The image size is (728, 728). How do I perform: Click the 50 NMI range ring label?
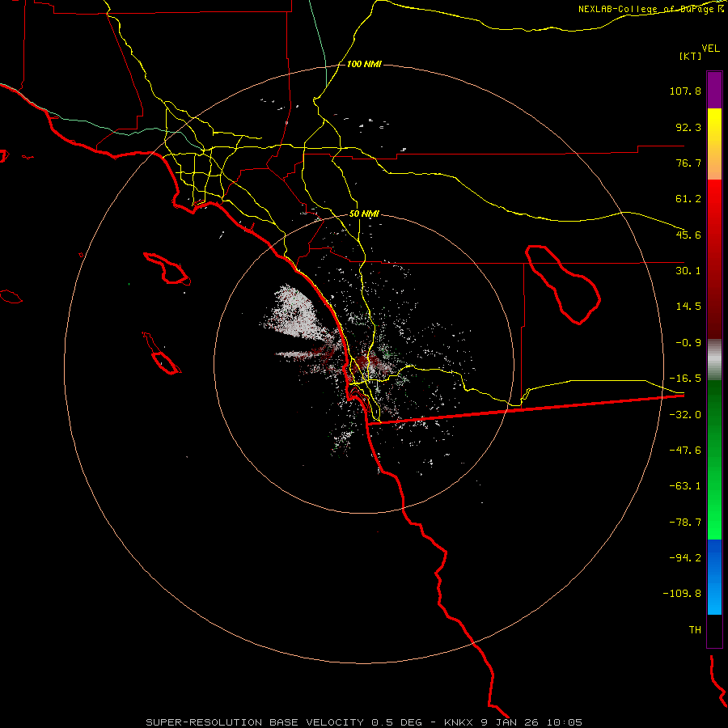[x=364, y=214]
